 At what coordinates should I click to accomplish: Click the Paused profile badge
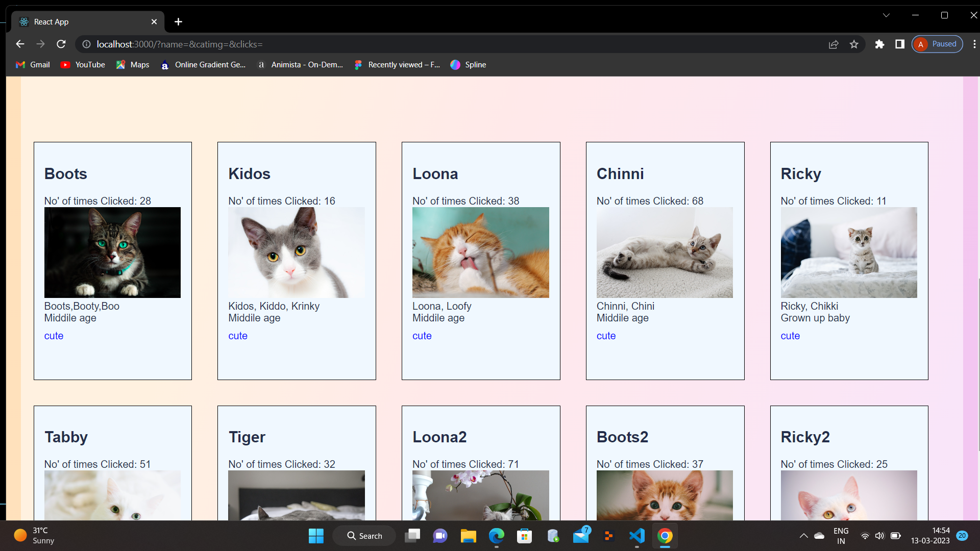pyautogui.click(x=937, y=44)
